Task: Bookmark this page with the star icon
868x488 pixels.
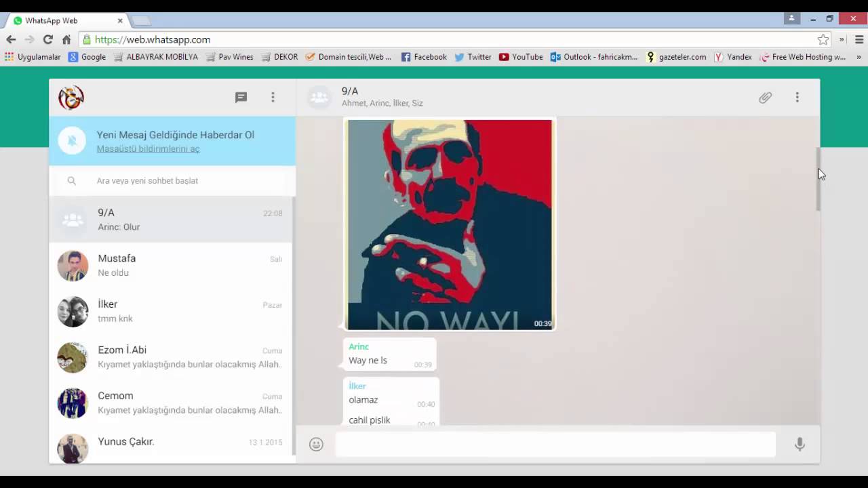Action: point(823,40)
